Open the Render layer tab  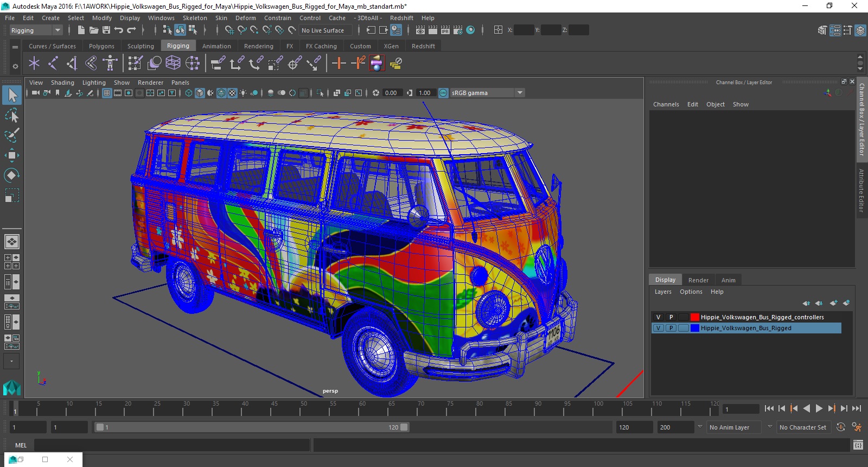coord(698,280)
